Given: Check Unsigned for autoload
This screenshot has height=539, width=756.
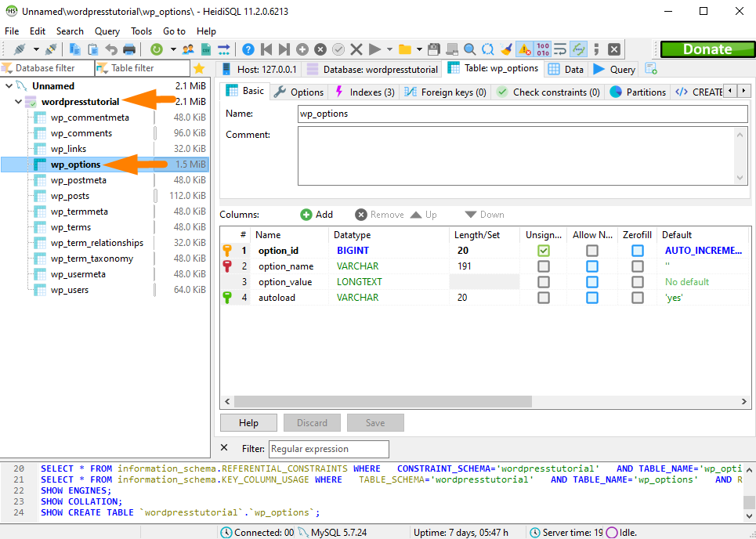Looking at the screenshot, I should [544, 298].
